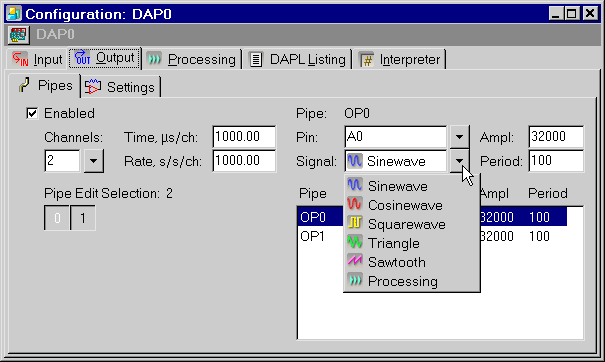Open the Pin dropdown arrow
The height and width of the screenshot is (362, 605).
tap(459, 136)
